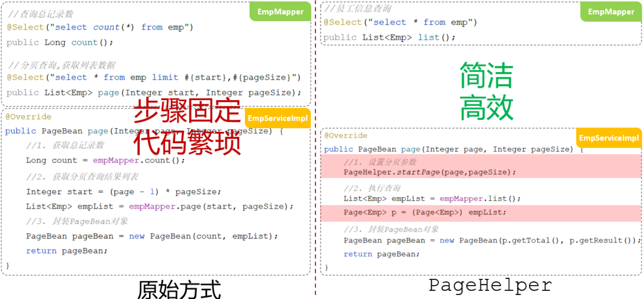
Task: Click the bottom caption '原始方式'
Action: (x=179, y=289)
